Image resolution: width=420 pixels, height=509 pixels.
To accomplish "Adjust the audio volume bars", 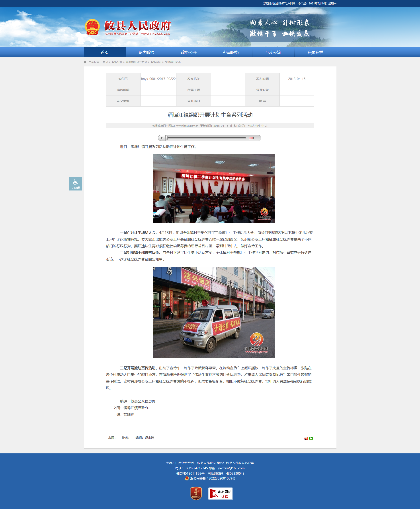I will click(251, 138).
